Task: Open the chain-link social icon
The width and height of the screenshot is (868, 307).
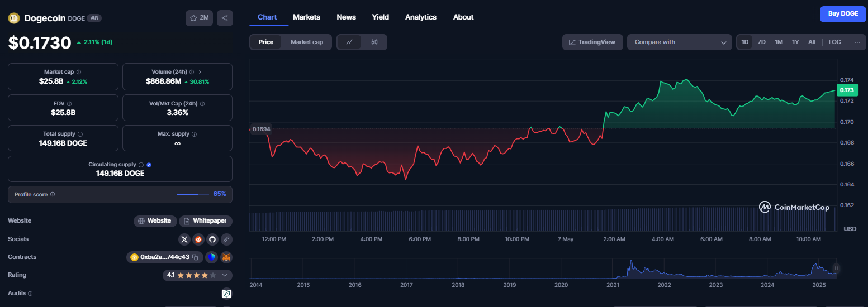Action: point(226,239)
